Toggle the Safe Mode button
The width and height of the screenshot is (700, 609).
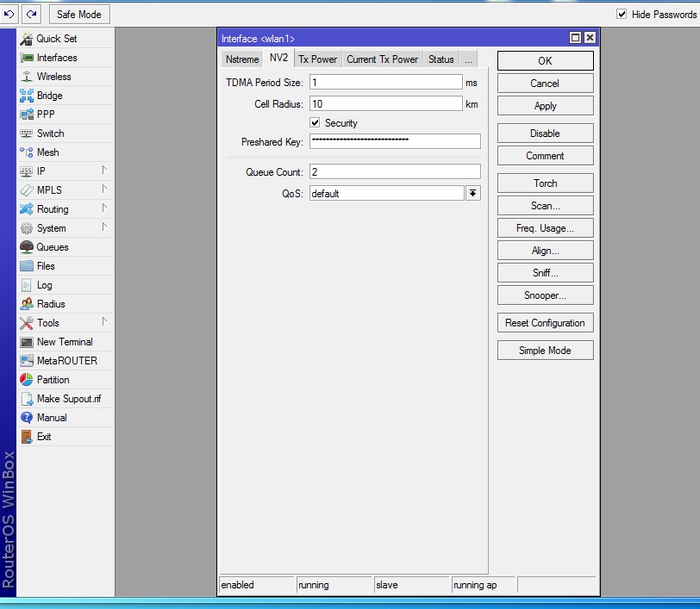78,15
